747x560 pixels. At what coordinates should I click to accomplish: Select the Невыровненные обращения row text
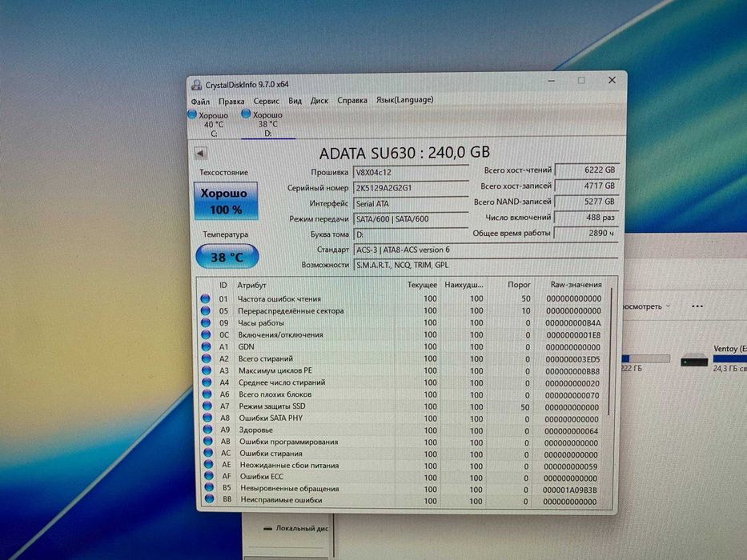(x=290, y=489)
